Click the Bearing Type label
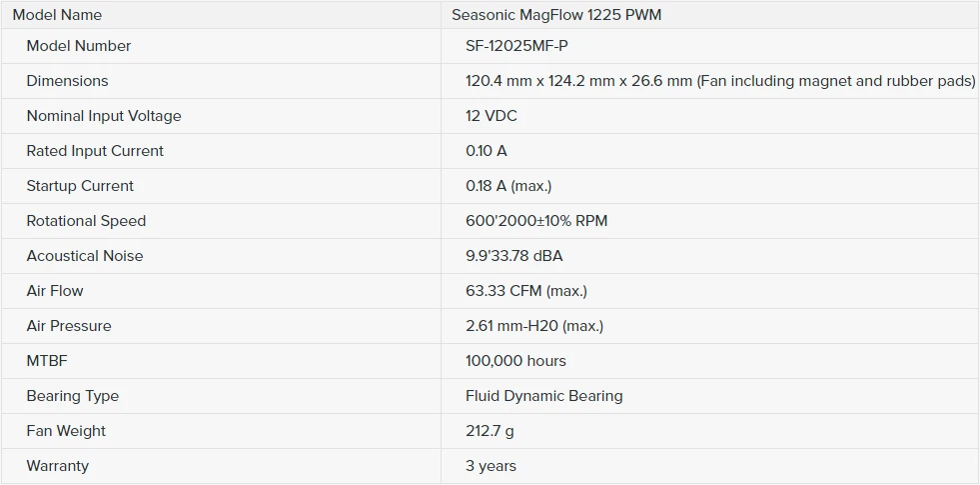Viewport: 980px width, 485px height. pyautogui.click(x=73, y=397)
